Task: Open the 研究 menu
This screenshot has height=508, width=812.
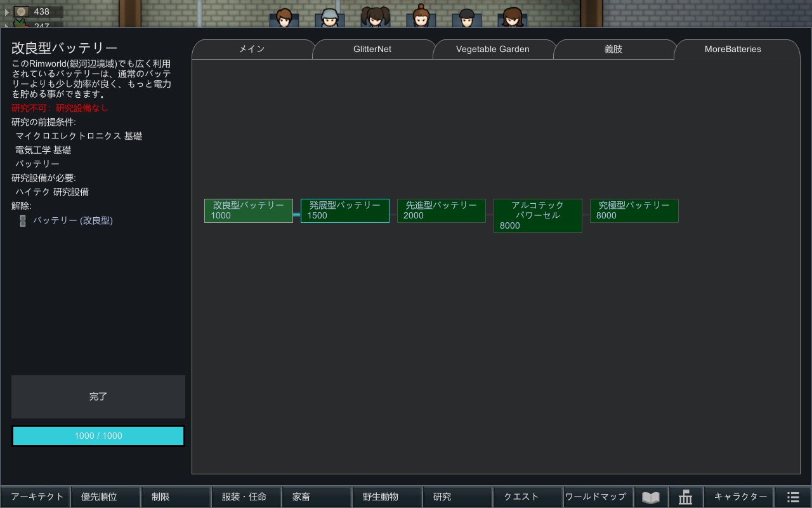Action: coord(457,497)
